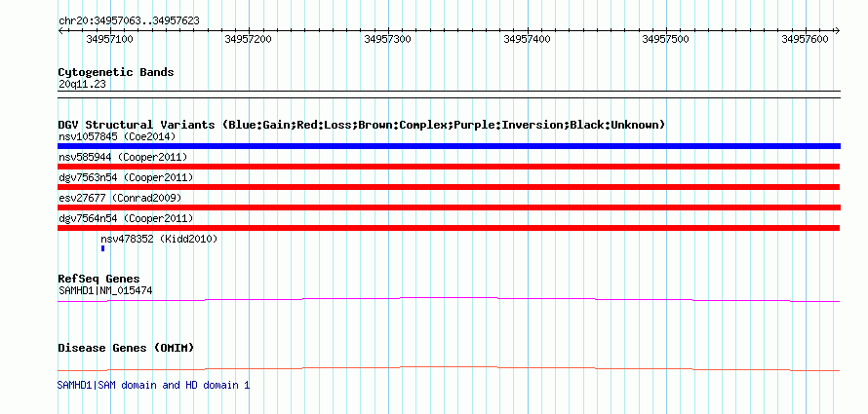Click ruler position 34957400
868x414 pixels.
(527, 39)
